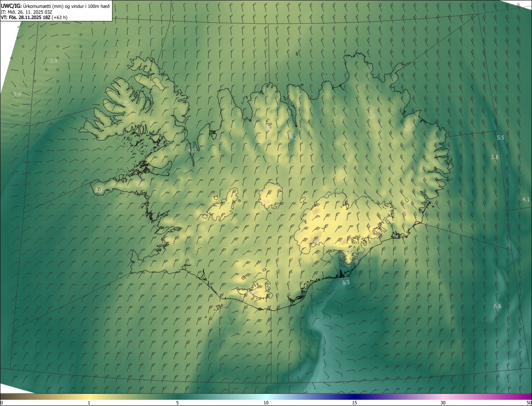Screen dimensions: 532x406
Task: Click the valid time 'VT: Fös. 28.11.2025 18Z'
Action: pos(26,17)
